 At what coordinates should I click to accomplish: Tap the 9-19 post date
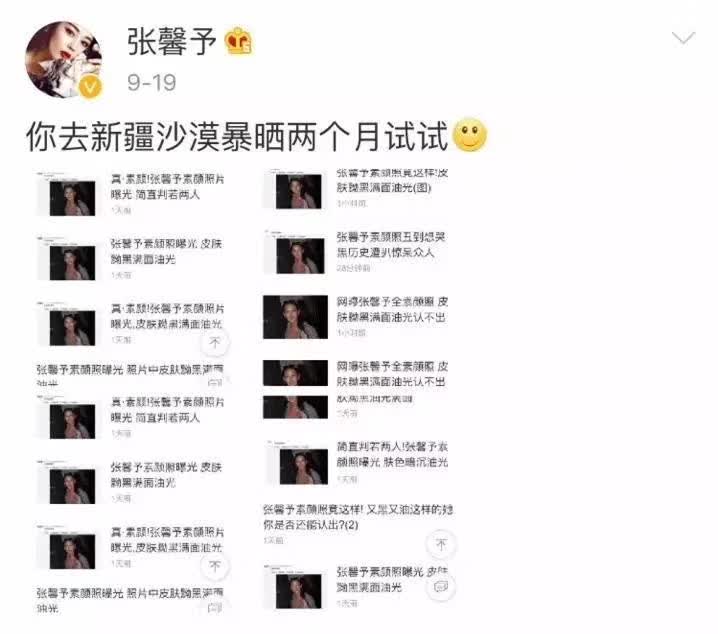click(x=152, y=83)
